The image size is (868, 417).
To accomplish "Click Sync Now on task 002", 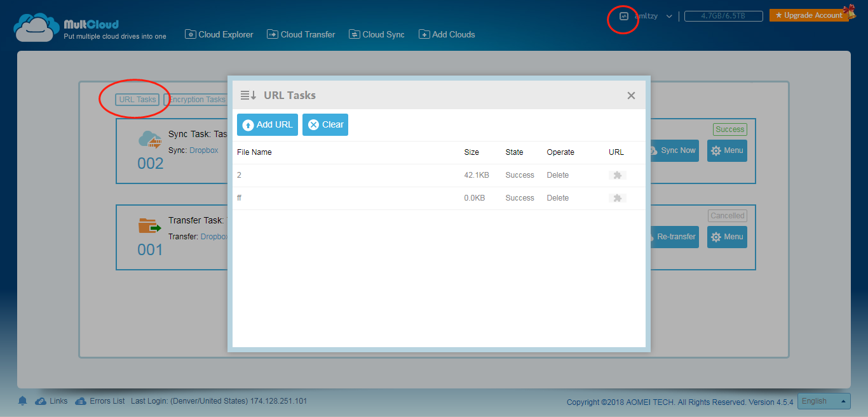I will (674, 150).
